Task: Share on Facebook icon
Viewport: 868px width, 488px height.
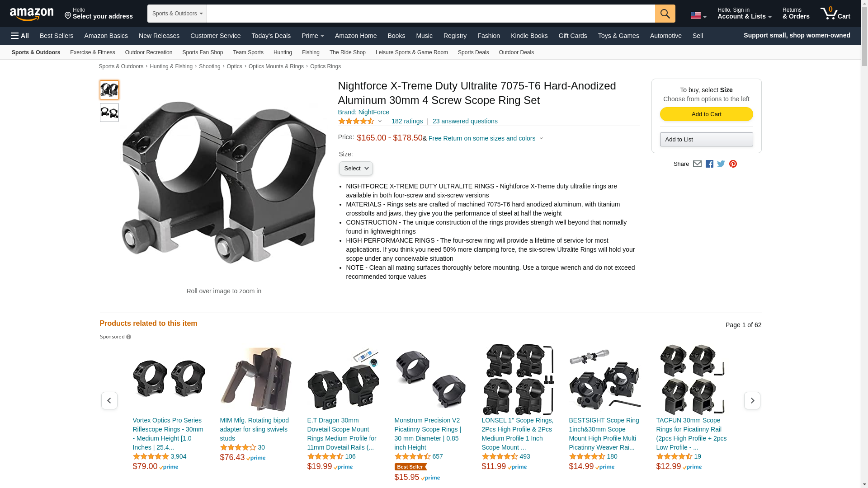Action: (x=709, y=164)
